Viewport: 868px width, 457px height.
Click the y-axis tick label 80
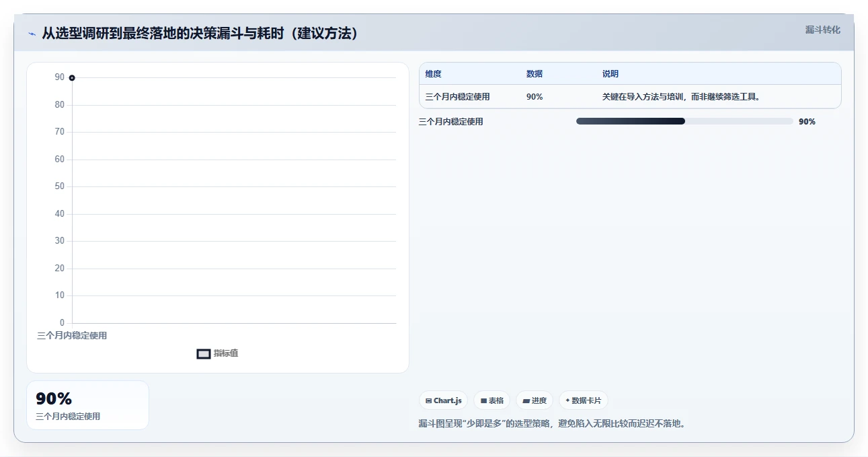pos(60,105)
